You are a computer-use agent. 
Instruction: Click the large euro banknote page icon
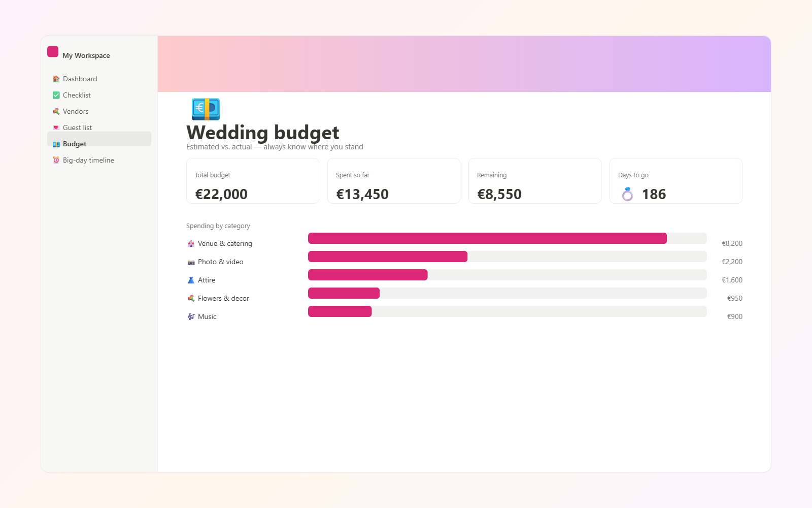[x=206, y=109]
